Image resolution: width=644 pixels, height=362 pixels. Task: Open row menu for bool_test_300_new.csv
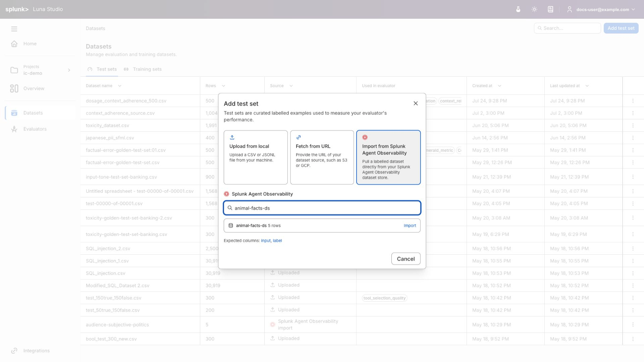pyautogui.click(x=633, y=339)
